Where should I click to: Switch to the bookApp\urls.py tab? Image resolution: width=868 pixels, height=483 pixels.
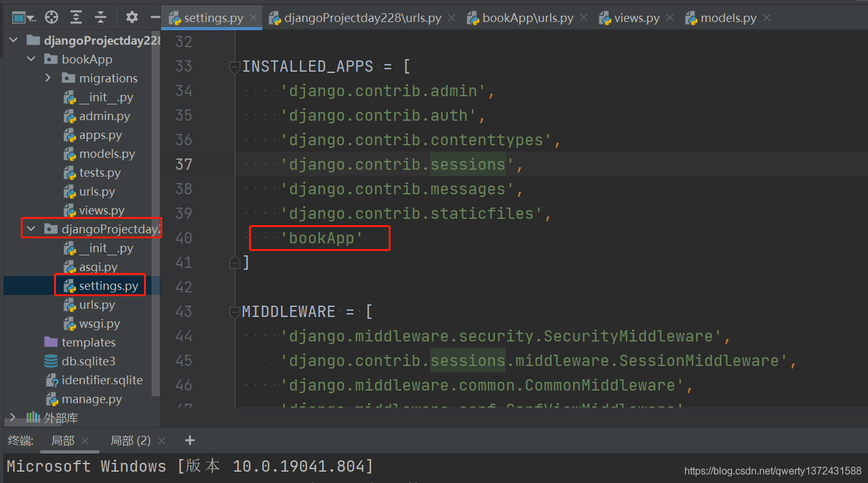pyautogui.click(x=528, y=18)
